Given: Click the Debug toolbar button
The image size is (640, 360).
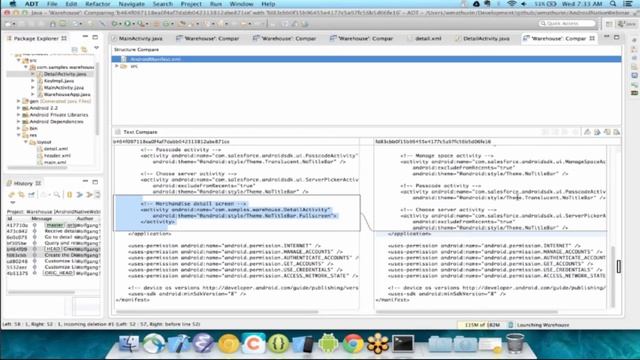Looking at the screenshot, I should tap(115, 24).
